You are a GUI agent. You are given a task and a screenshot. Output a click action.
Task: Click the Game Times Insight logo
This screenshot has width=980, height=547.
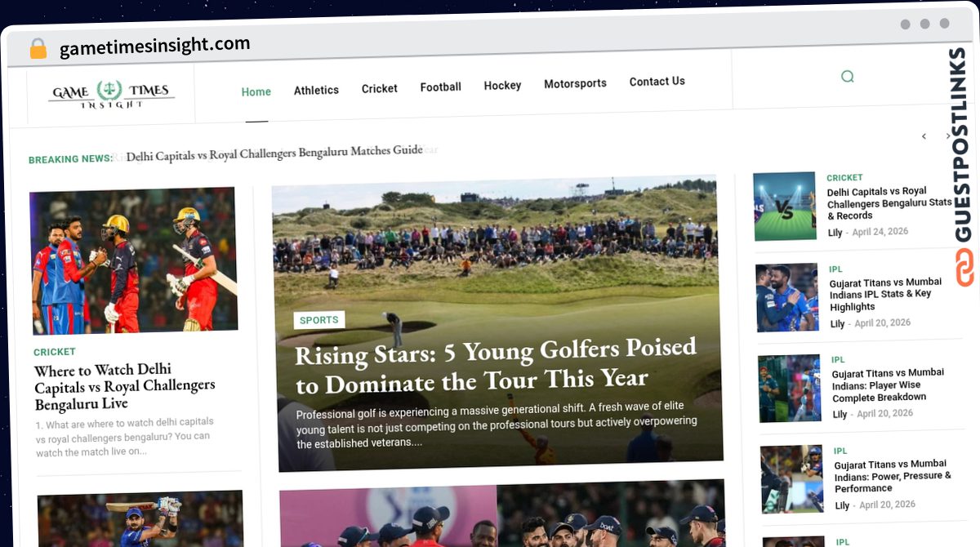(111, 94)
